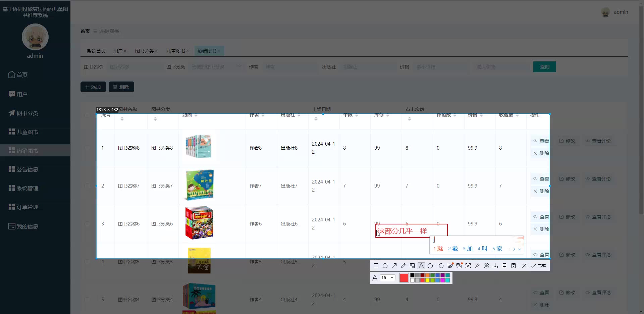Pick the orange color swatch
644x314 pixels.
point(428,275)
